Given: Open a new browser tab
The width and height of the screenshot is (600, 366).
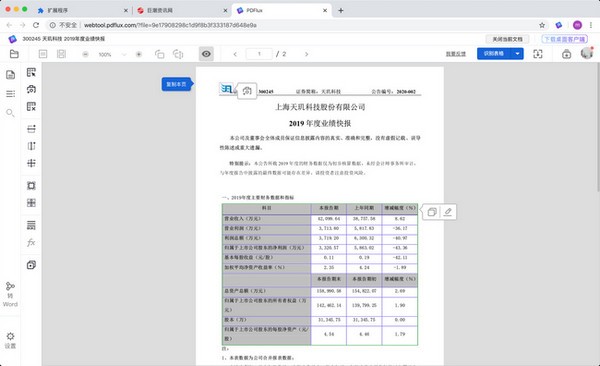Looking at the screenshot, I should tap(341, 10).
